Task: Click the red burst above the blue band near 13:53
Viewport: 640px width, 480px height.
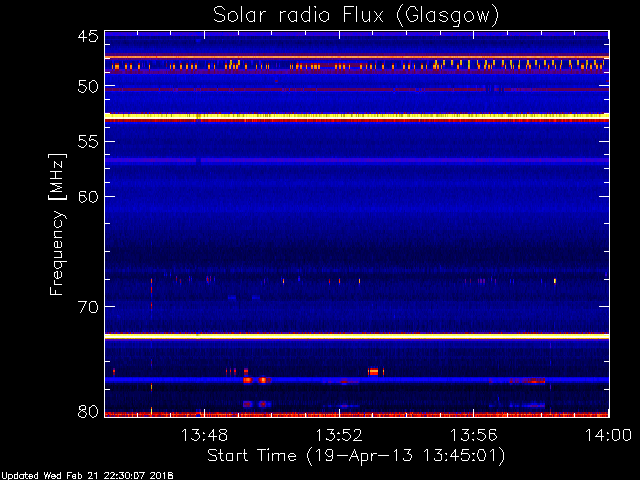Action: (373, 372)
